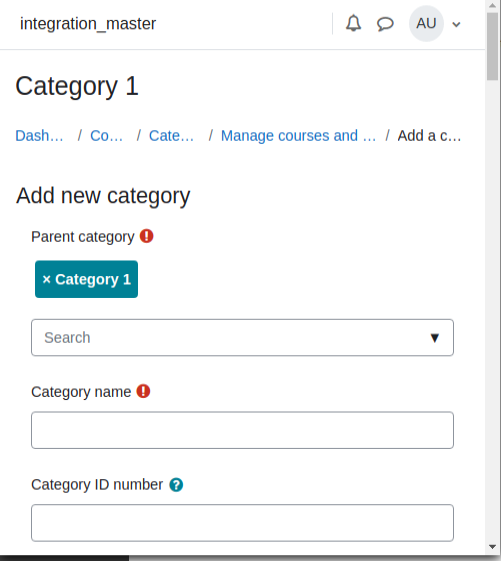Expand the user menu chevron

point(456,24)
